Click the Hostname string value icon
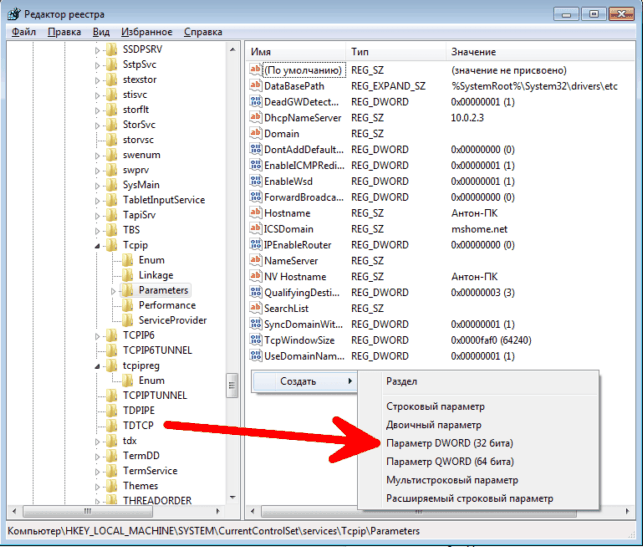Screen dimensions: 643x547 tap(255, 212)
